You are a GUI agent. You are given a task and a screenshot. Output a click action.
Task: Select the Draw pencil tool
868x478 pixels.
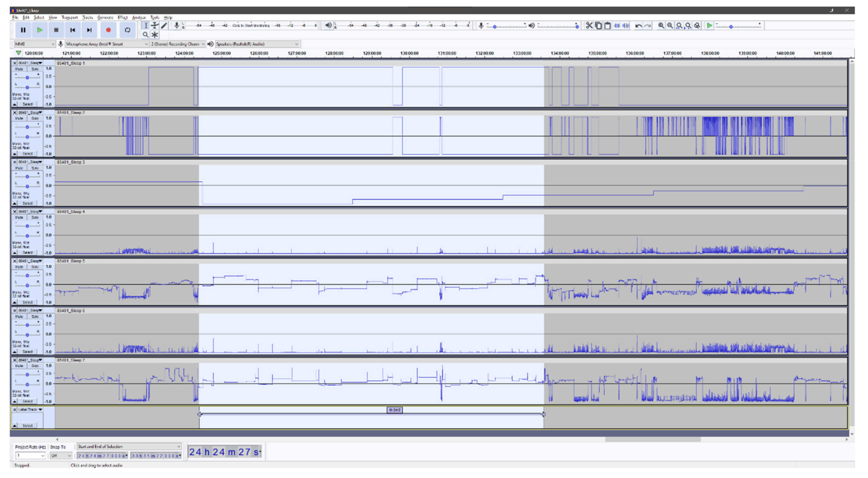coord(164,25)
